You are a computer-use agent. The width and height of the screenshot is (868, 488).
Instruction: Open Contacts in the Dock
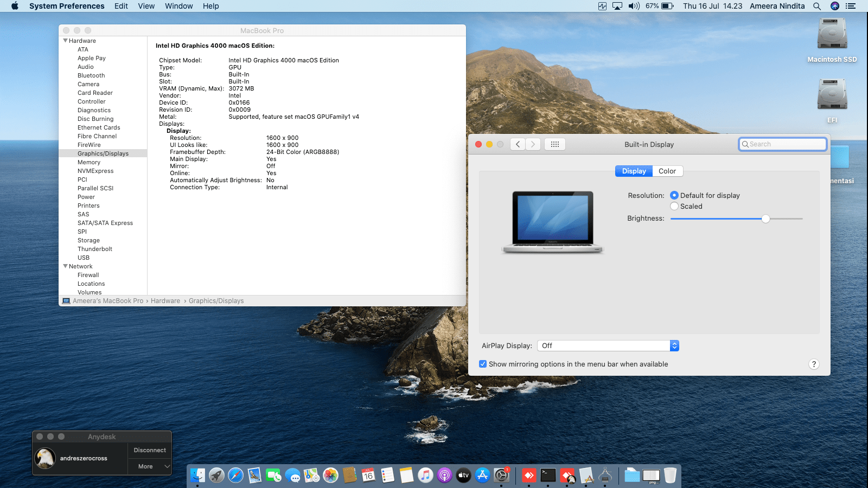(x=349, y=476)
